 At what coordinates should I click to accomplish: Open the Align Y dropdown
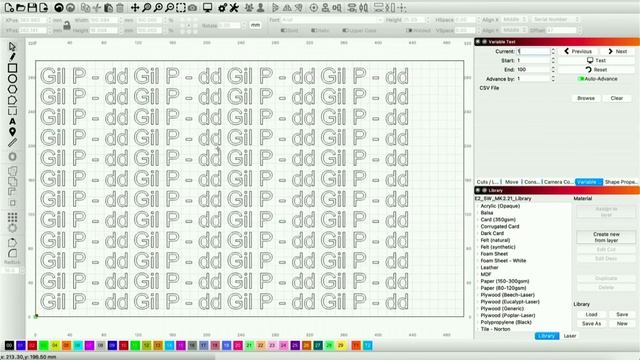pos(515,30)
